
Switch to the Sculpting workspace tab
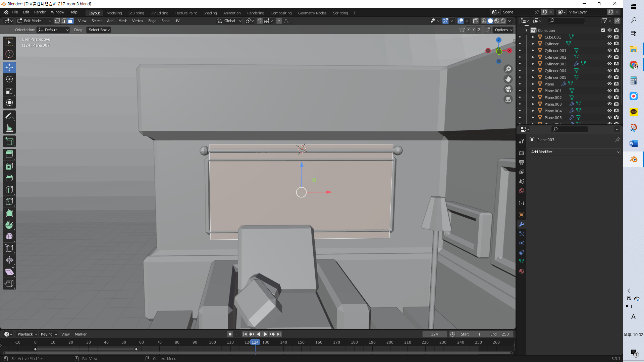click(136, 13)
